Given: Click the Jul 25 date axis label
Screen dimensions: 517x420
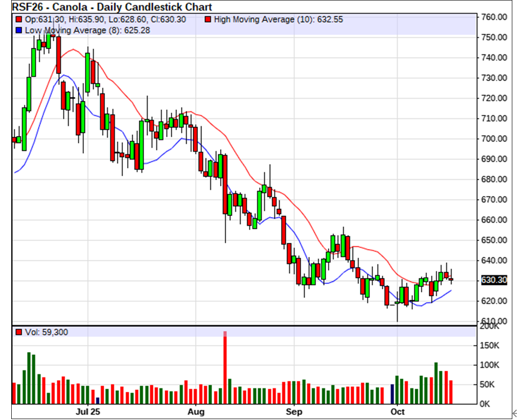Looking at the screenshot, I should (x=88, y=412).
